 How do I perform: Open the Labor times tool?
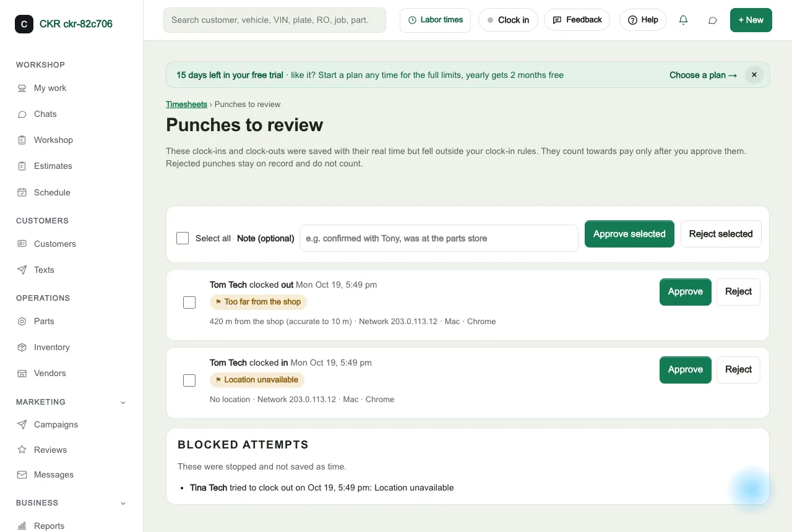435,20
